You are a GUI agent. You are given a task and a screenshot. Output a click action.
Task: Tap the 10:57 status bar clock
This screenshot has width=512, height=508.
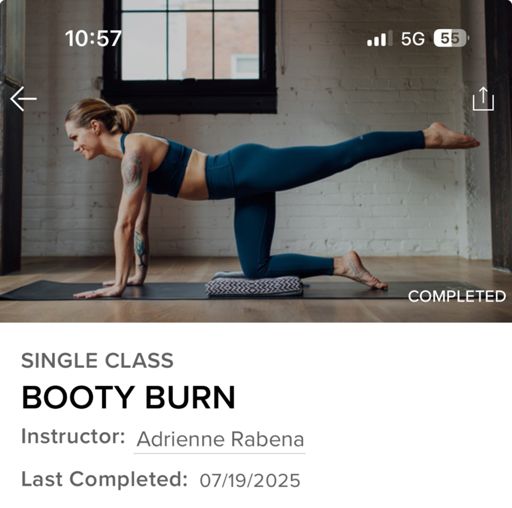coord(93,38)
